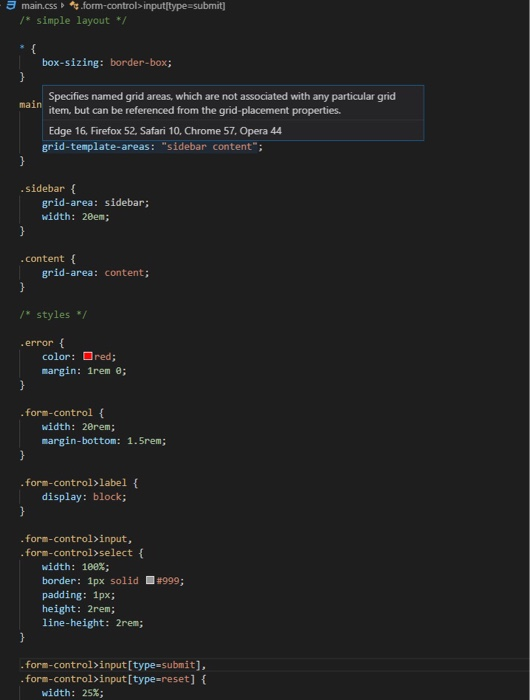
Task: Click the CSS file icon in breadcrumb
Action: tap(11, 5)
